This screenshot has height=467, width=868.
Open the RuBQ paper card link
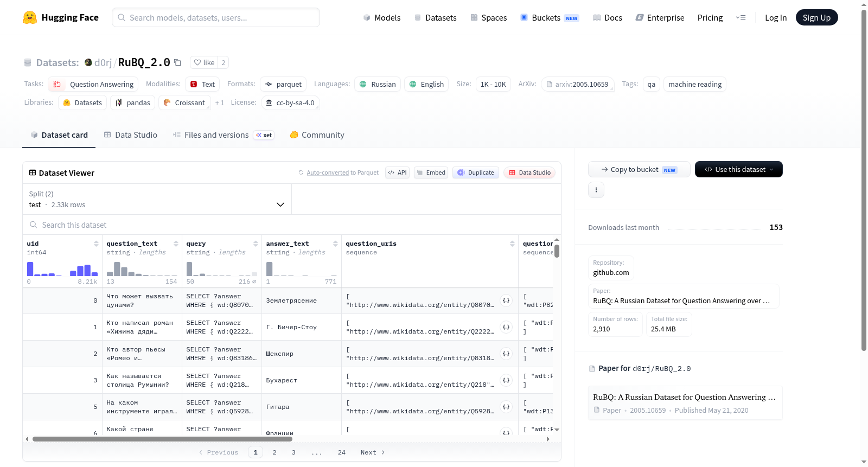[685, 403]
